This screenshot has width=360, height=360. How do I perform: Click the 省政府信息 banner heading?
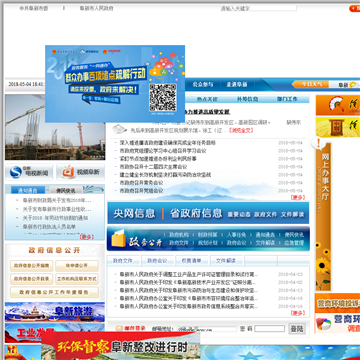point(196,213)
